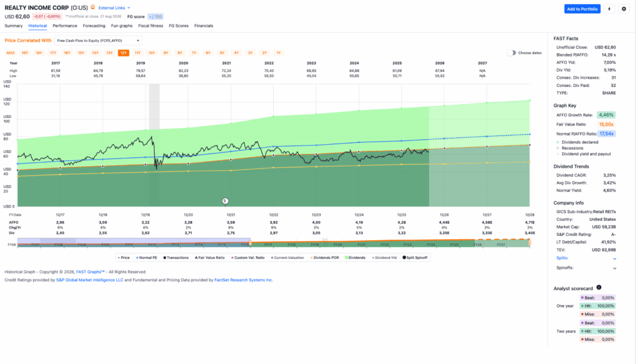Toggle Dividends legend item
Screen dimensions: 636x364
tap(355, 258)
